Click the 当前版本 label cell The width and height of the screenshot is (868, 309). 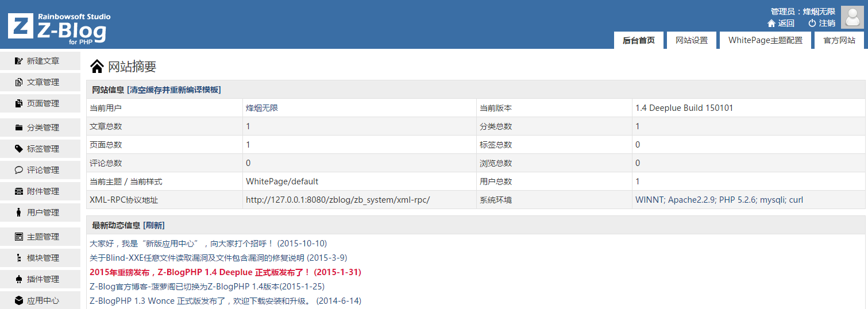[554, 108]
